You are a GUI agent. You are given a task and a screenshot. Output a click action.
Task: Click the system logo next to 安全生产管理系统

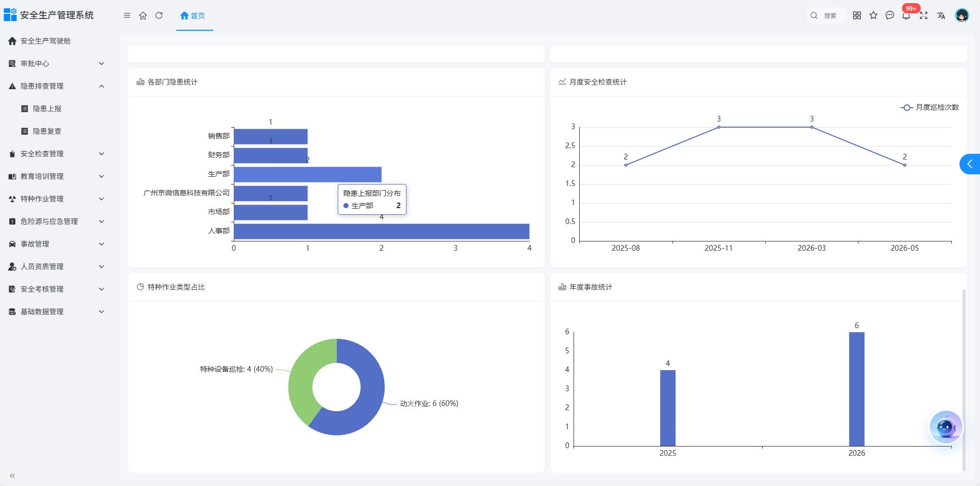coord(10,15)
